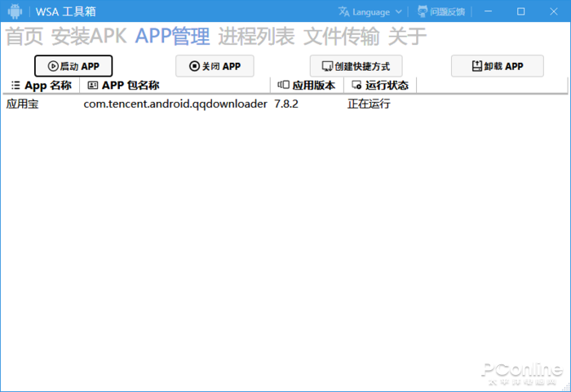The height and width of the screenshot is (392, 571).
Task: Click the GitHub cat icon
Action: point(423,11)
